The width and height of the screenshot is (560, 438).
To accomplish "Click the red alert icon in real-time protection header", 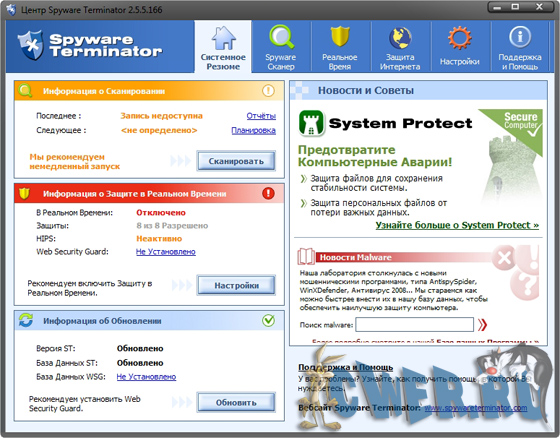I will [268, 193].
